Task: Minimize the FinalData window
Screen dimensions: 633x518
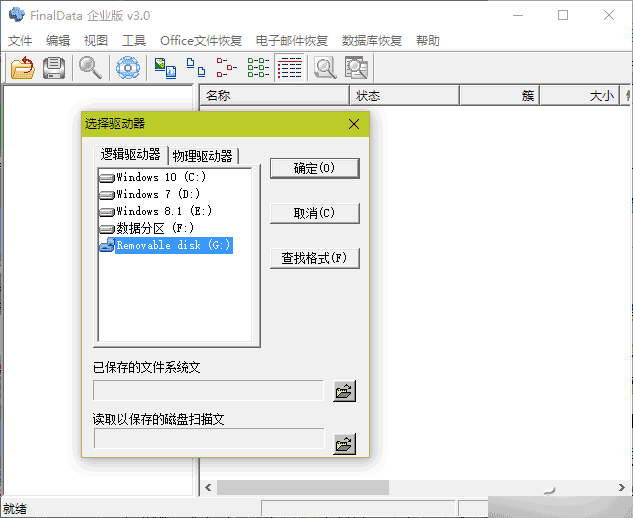Action: (x=518, y=15)
